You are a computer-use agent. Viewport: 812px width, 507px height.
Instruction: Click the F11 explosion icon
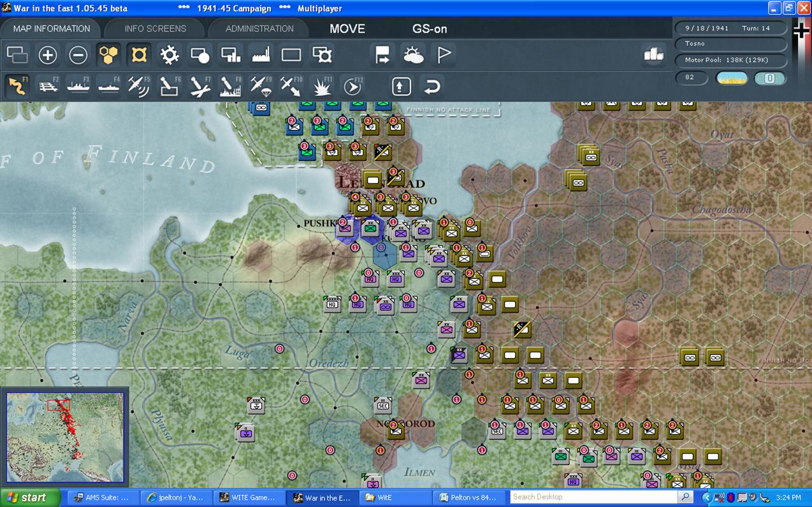point(322,86)
